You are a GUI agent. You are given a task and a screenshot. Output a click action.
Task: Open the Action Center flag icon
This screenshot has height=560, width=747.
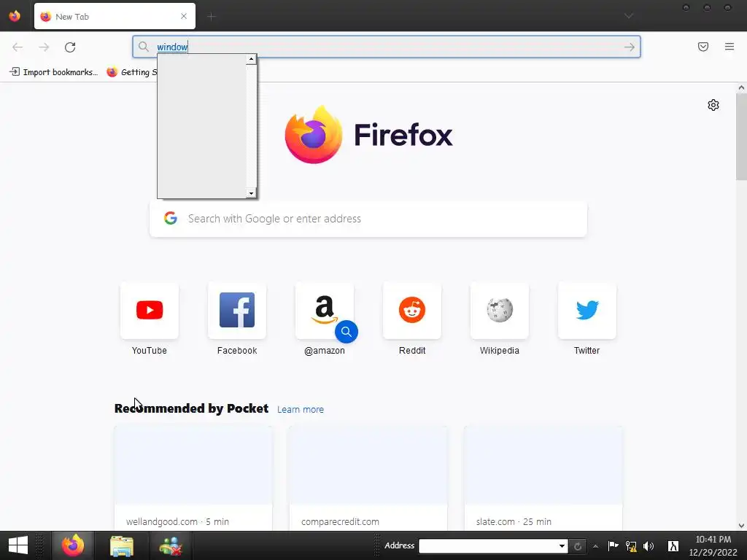point(613,545)
